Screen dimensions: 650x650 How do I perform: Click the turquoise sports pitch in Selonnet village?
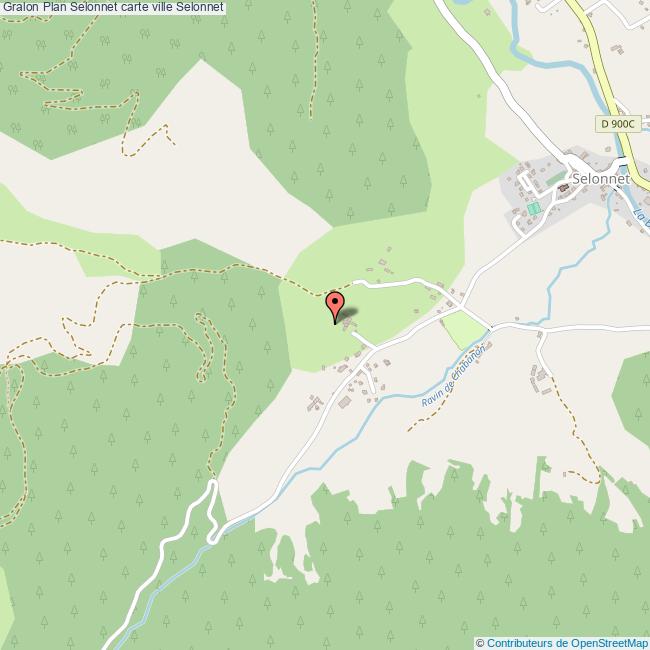tap(534, 208)
